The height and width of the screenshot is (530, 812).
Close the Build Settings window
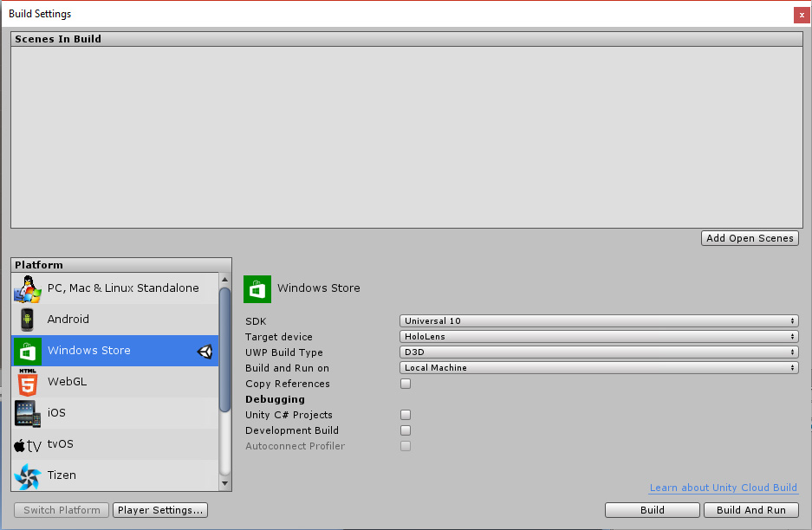[802, 15]
